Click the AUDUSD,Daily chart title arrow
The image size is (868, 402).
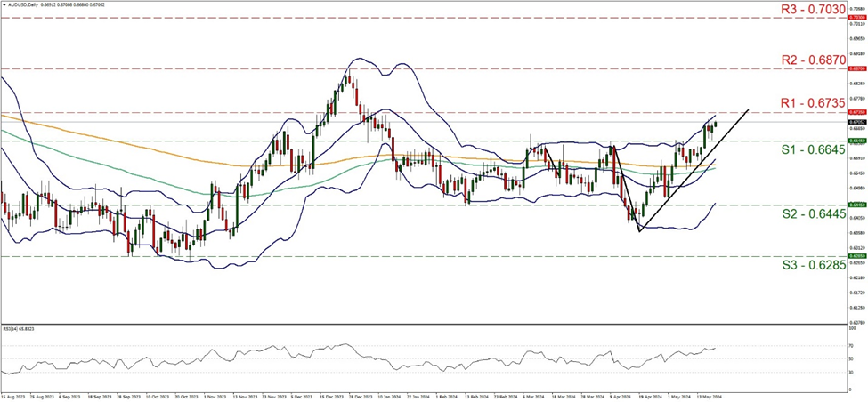[x=4, y=5]
